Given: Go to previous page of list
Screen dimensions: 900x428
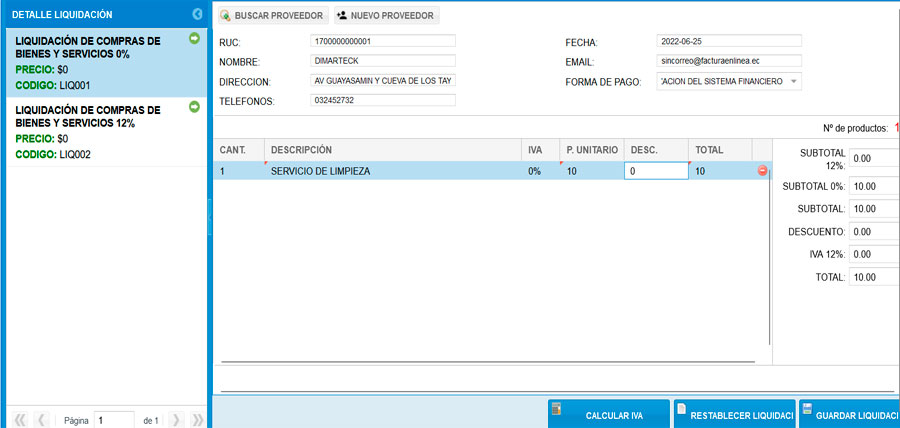Looking at the screenshot, I should (41, 420).
